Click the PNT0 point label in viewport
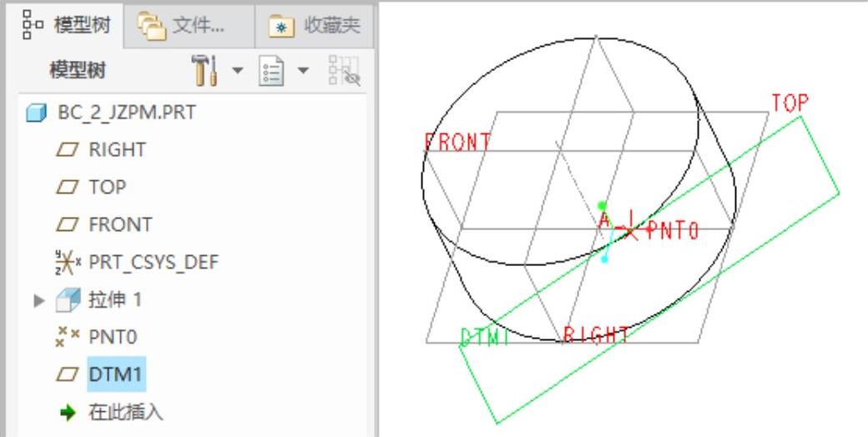The width and height of the screenshot is (868, 437). (673, 230)
